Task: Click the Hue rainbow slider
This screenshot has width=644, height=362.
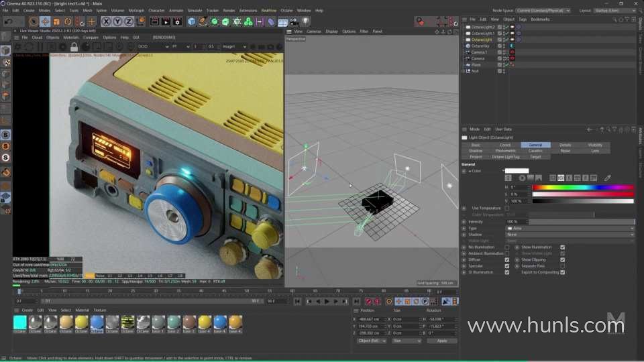Action: pyautogui.click(x=582, y=188)
